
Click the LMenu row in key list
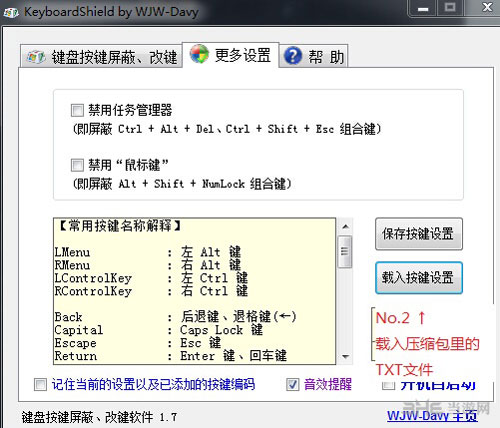coord(148,252)
